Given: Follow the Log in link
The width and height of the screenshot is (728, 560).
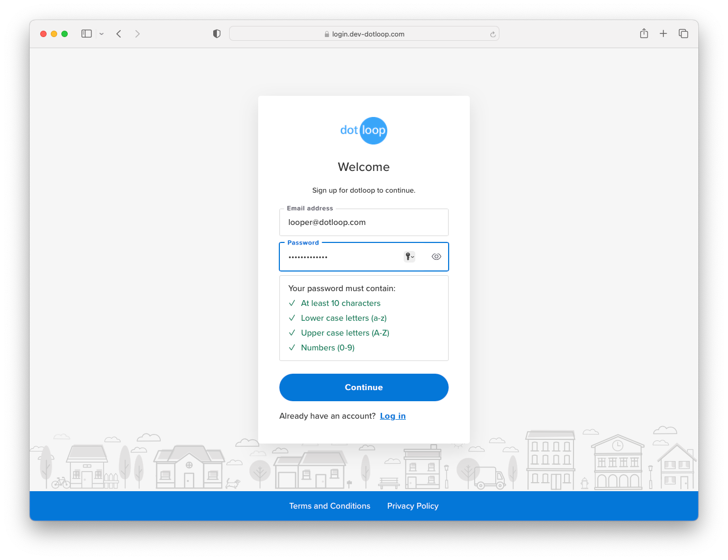Looking at the screenshot, I should 393,416.
